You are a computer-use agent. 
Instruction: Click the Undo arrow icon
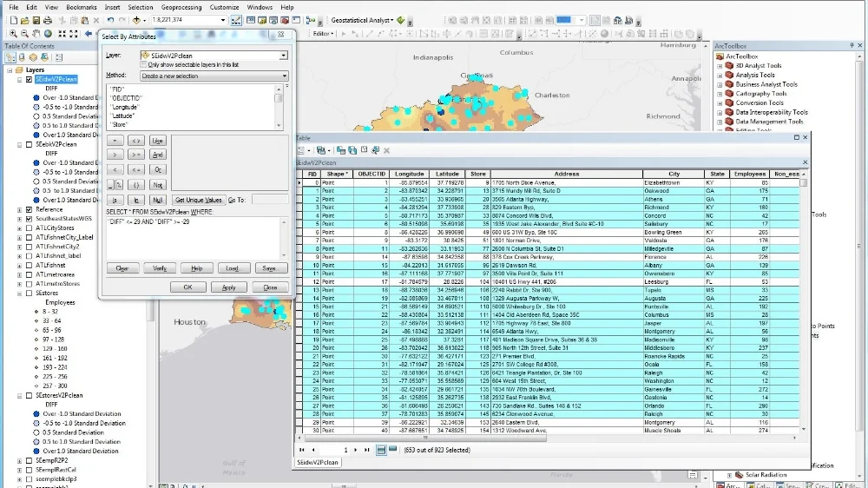click(110, 21)
